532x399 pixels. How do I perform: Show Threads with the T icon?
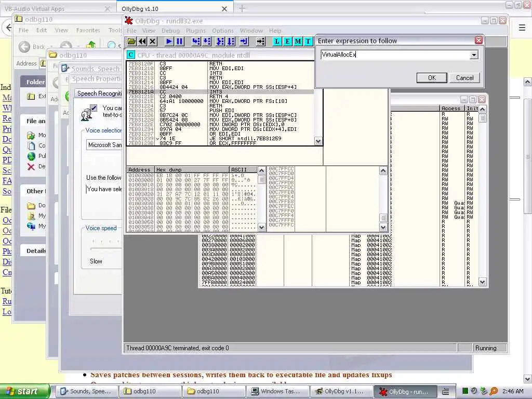click(308, 42)
